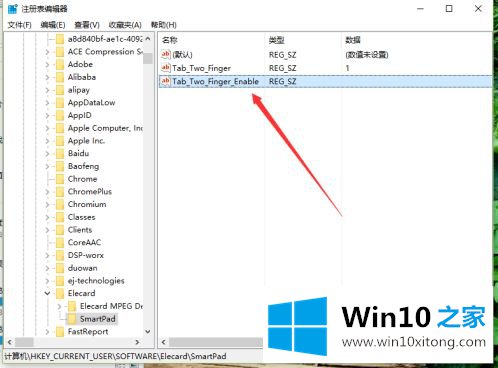Close the Registry Editor window

point(478,9)
